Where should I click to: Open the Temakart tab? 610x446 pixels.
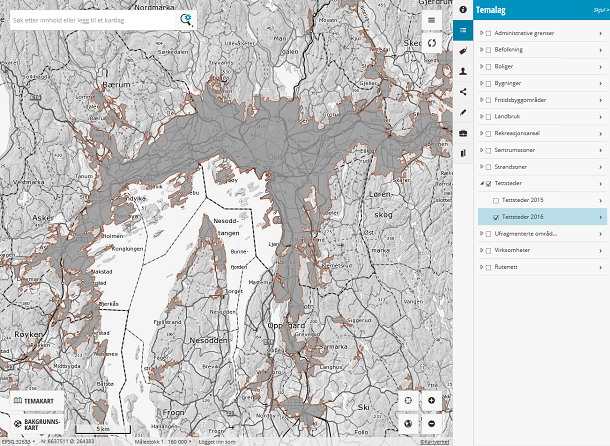click(33, 401)
